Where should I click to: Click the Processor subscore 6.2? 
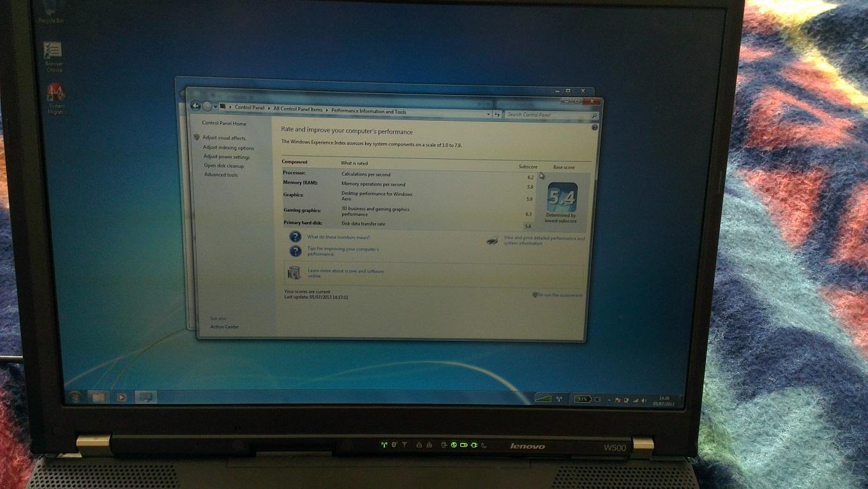click(530, 177)
